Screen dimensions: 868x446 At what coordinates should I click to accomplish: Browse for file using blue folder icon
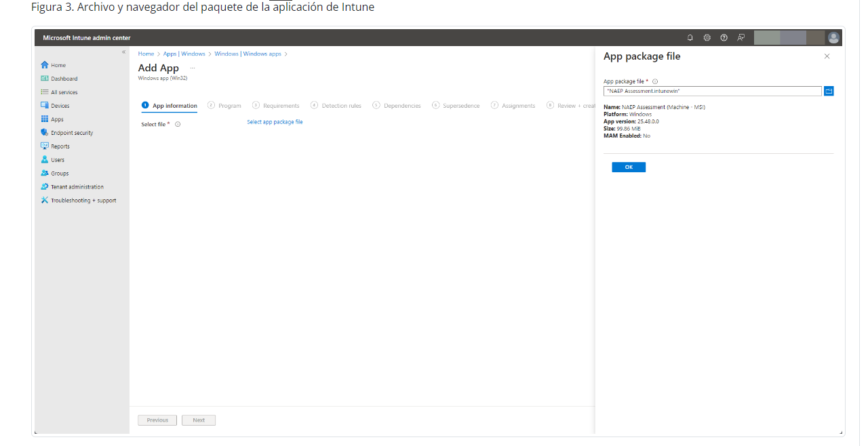click(829, 91)
